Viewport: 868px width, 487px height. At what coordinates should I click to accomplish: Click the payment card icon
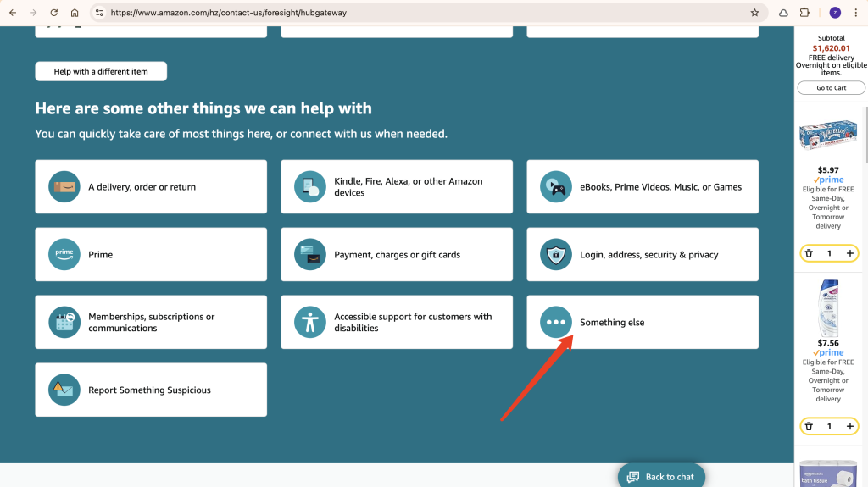click(310, 255)
